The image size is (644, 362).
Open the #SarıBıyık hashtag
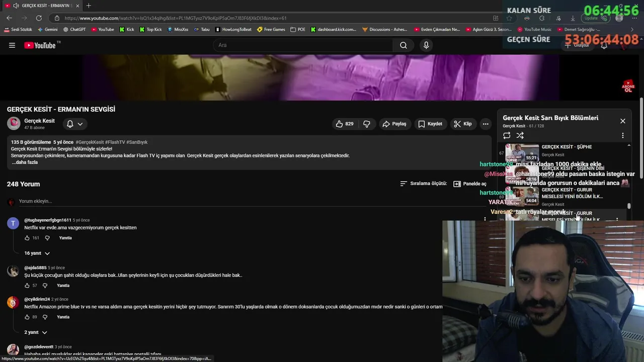(x=137, y=142)
